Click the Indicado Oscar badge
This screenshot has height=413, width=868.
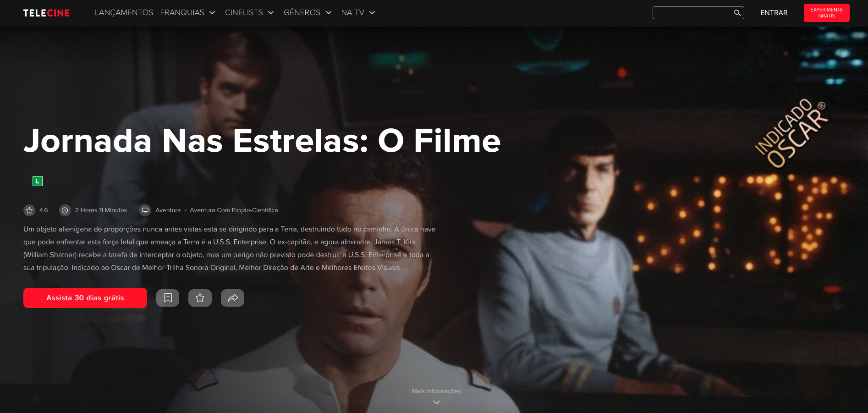[x=791, y=133]
